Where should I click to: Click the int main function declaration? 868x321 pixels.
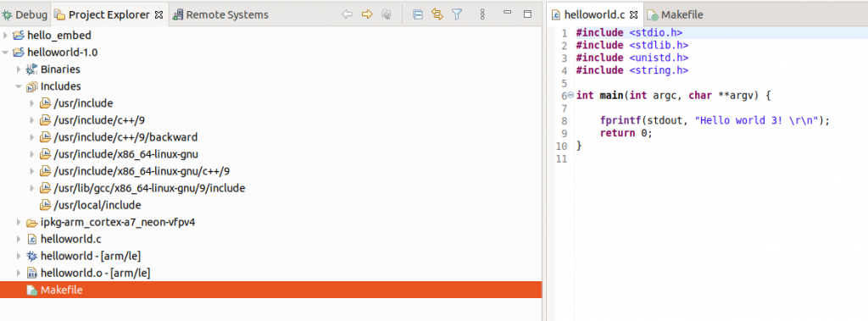(x=673, y=95)
